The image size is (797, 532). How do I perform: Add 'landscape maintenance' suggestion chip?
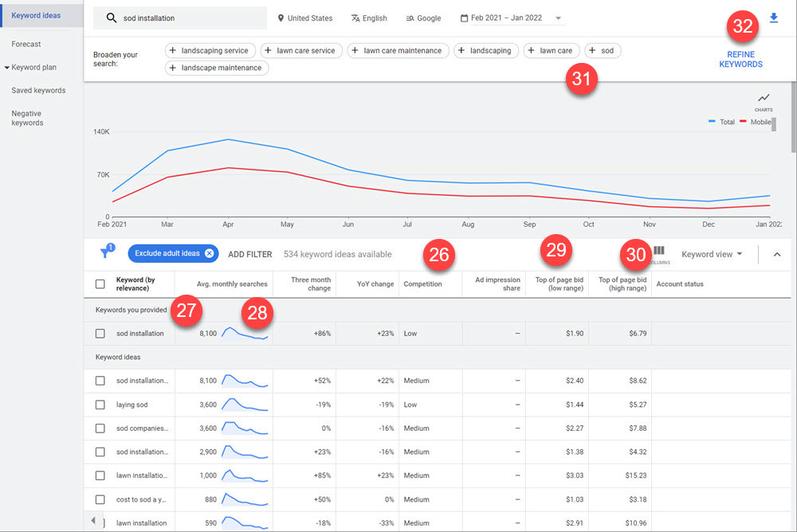pos(217,68)
